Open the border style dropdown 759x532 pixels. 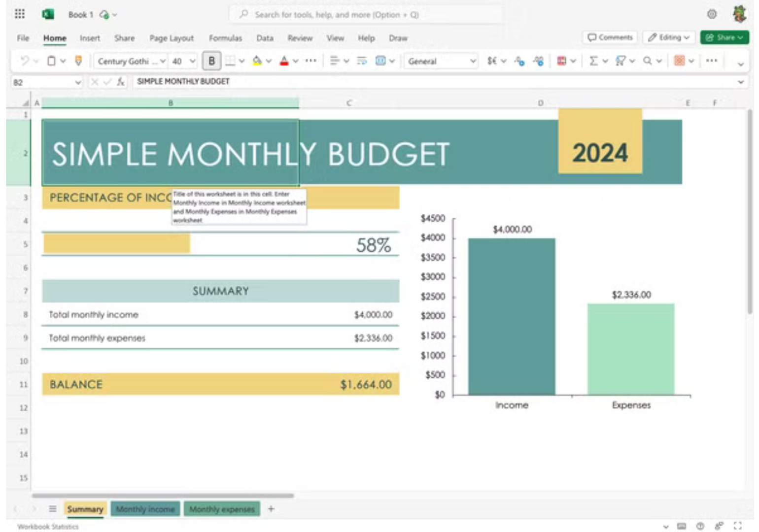point(241,62)
